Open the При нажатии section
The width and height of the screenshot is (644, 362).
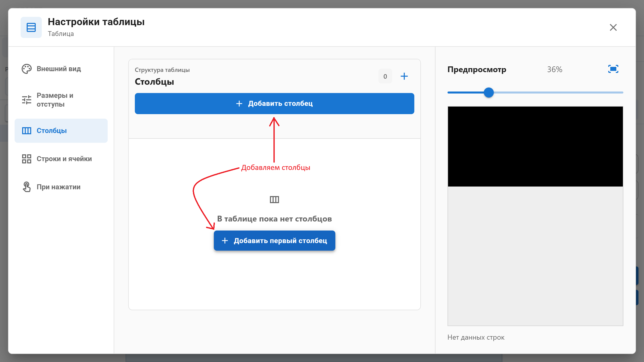(61, 187)
